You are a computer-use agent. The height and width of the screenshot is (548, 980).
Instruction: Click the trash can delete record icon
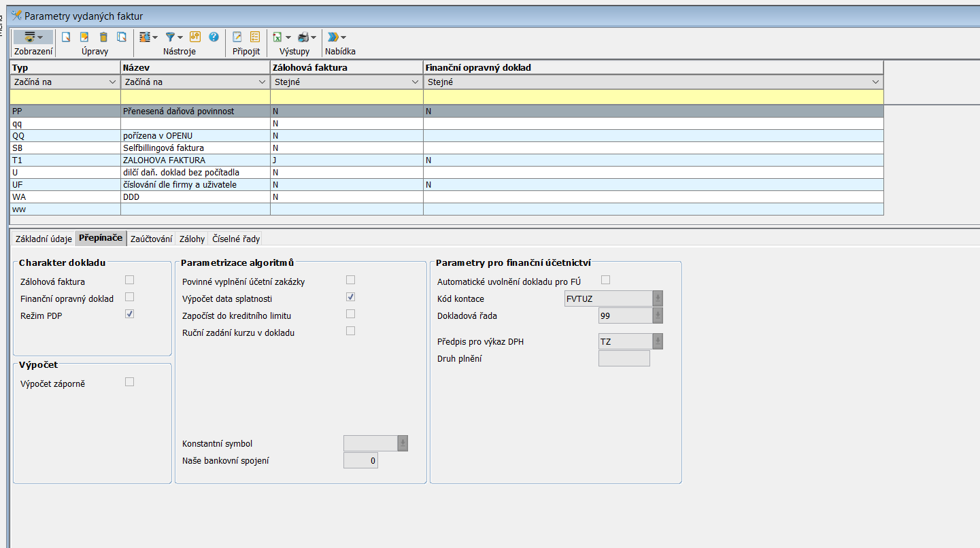[x=103, y=37]
